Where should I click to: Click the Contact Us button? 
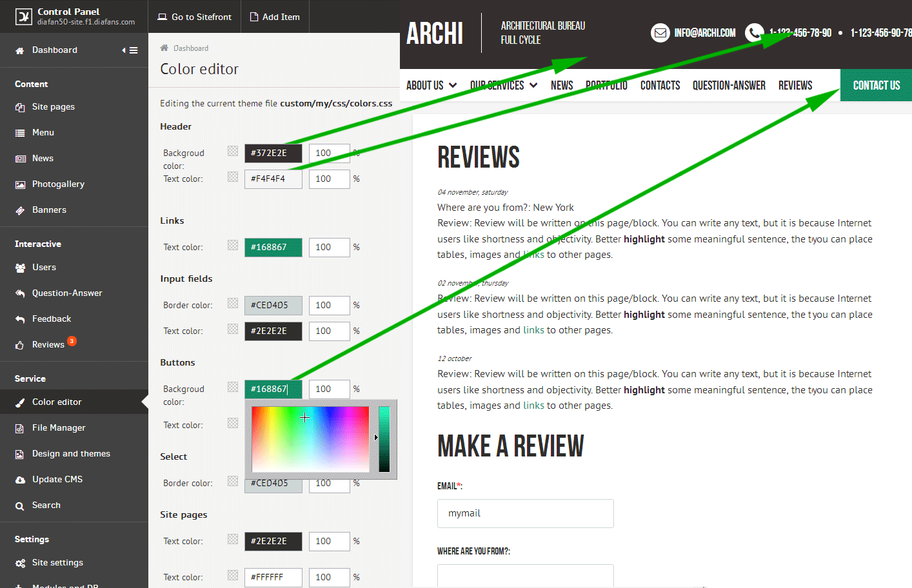pyautogui.click(x=876, y=85)
